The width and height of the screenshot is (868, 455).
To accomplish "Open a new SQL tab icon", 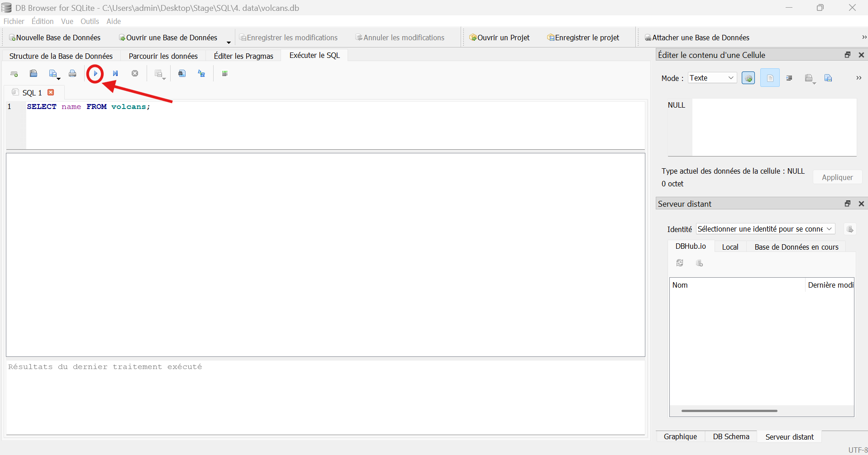I will (x=14, y=73).
